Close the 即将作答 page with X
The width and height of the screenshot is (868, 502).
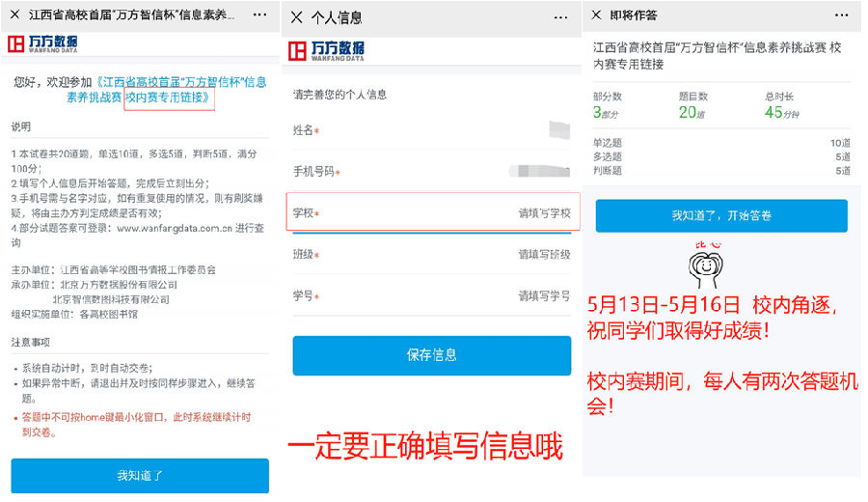coord(596,14)
